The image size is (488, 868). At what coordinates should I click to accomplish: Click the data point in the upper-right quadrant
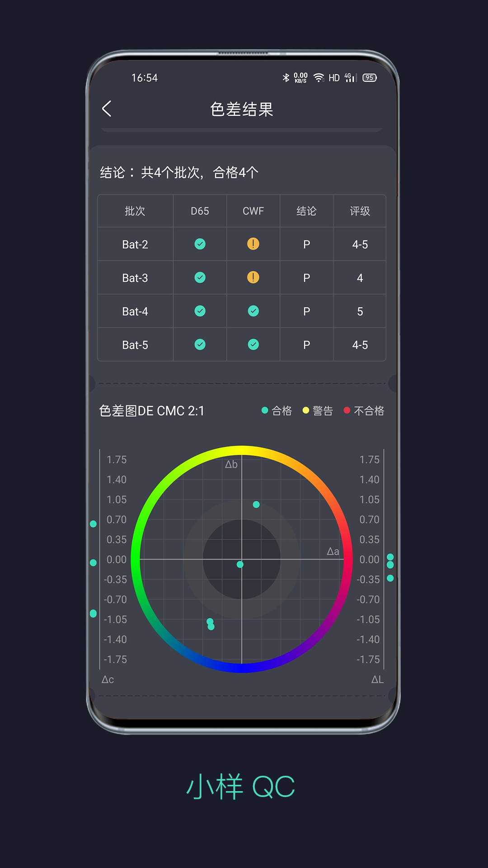click(x=256, y=505)
